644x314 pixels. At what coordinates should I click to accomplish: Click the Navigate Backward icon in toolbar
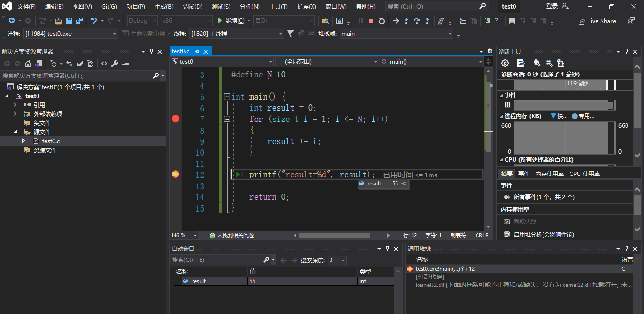[12, 21]
